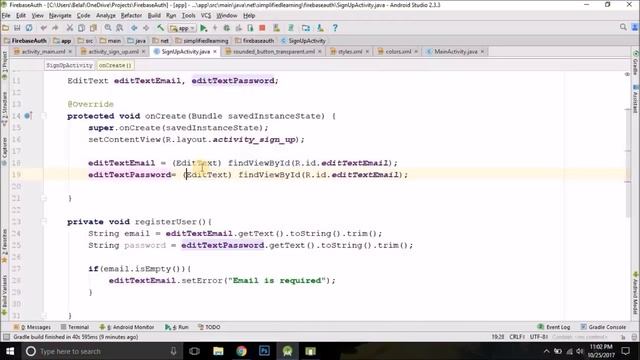Toggle the Gradle tool window
Viewport: 640px width, 360px height.
pos(636,63)
